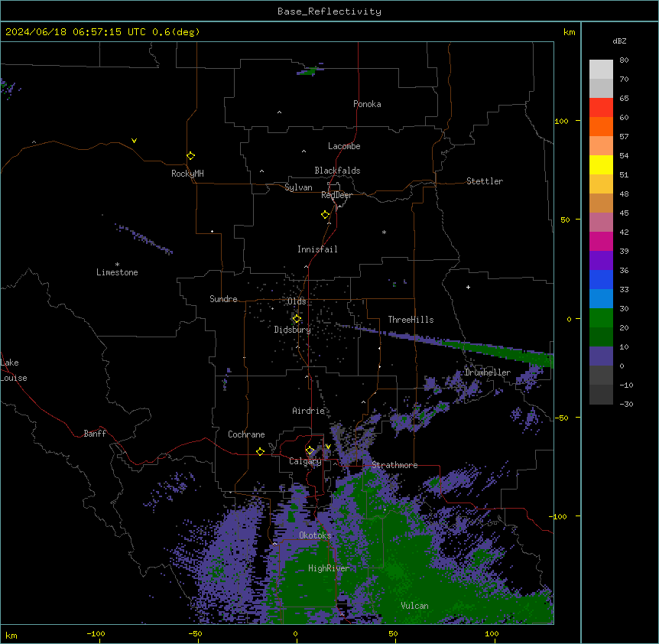Select the yellow station marker near RockyMH
Image resolution: width=659 pixels, height=644 pixels.
(190, 155)
